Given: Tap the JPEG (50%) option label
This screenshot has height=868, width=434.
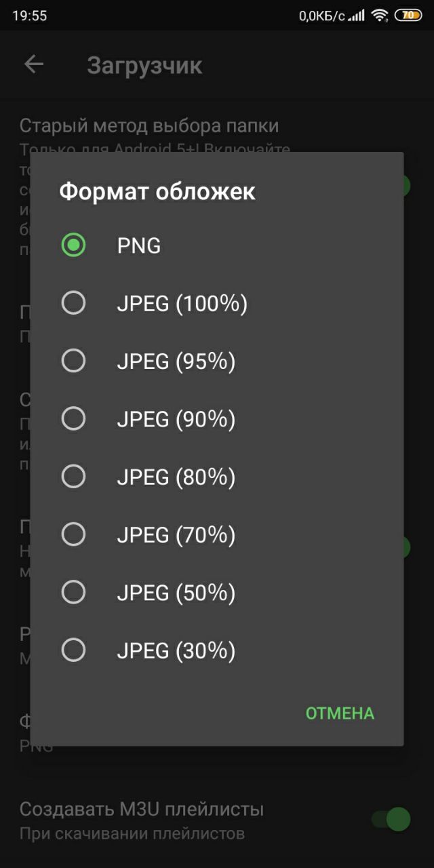Looking at the screenshot, I should 176,593.
